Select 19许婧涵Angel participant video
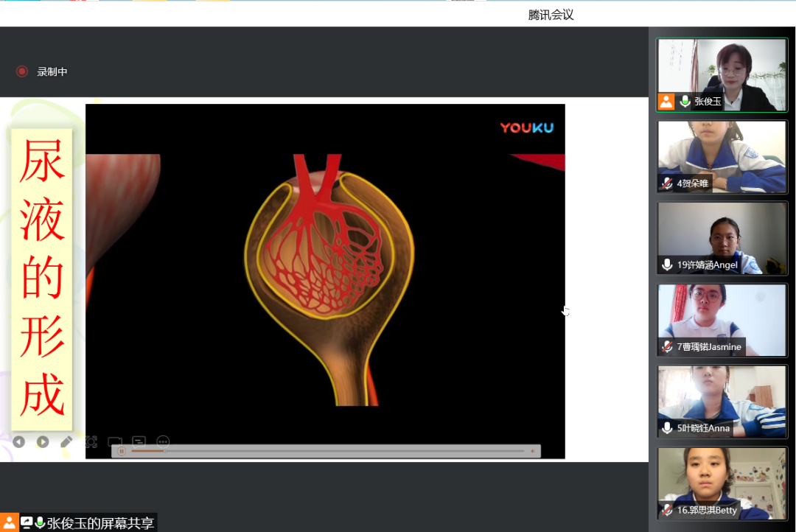 pos(722,238)
